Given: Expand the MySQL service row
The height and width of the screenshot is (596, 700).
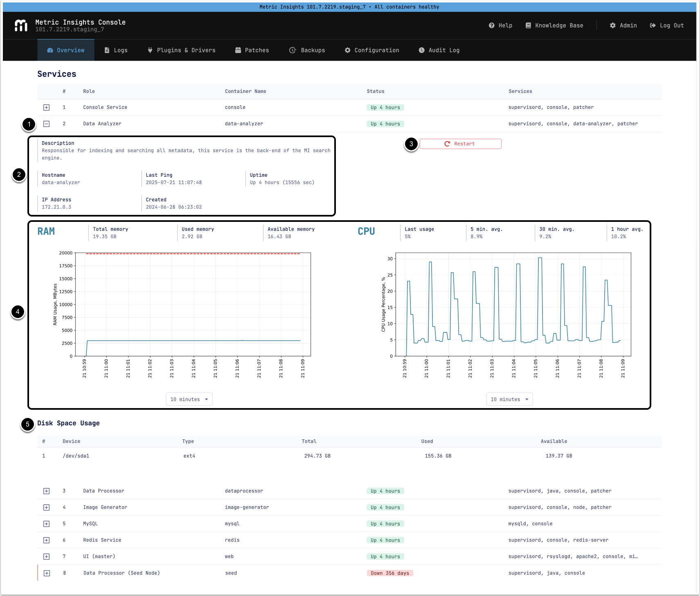Looking at the screenshot, I should 47,524.
